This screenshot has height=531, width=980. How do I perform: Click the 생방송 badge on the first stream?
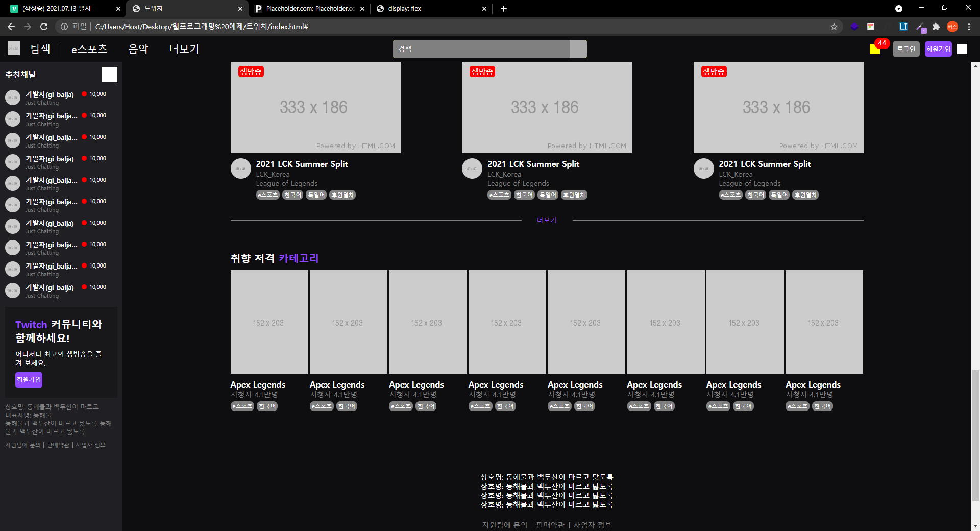pyautogui.click(x=251, y=72)
